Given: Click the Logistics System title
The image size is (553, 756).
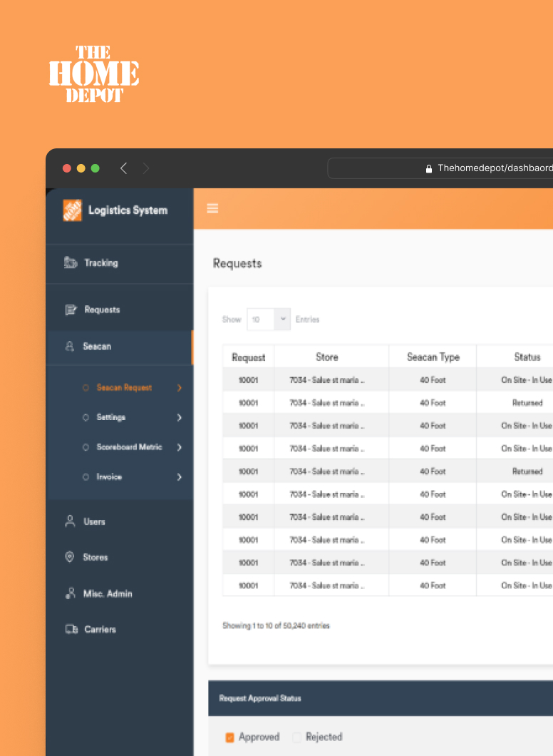Looking at the screenshot, I should click(x=128, y=210).
